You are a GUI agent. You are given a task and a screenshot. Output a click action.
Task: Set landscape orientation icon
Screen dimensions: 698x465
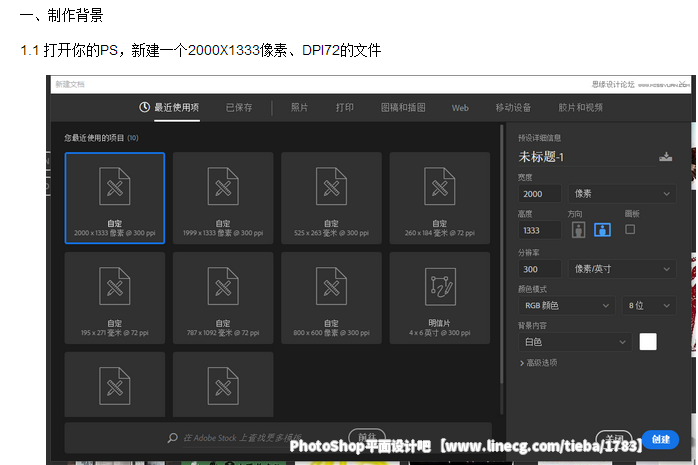[602, 230]
